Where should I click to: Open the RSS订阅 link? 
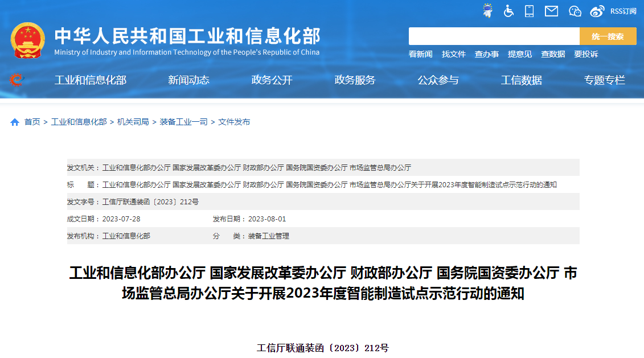click(x=623, y=11)
